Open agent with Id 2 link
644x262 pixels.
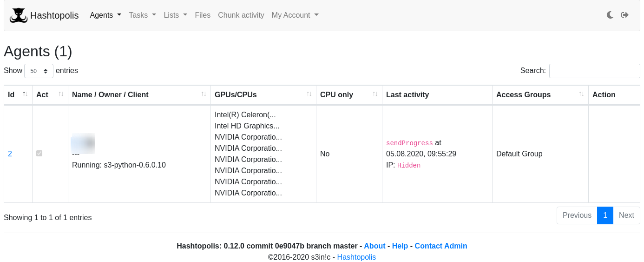pos(10,154)
